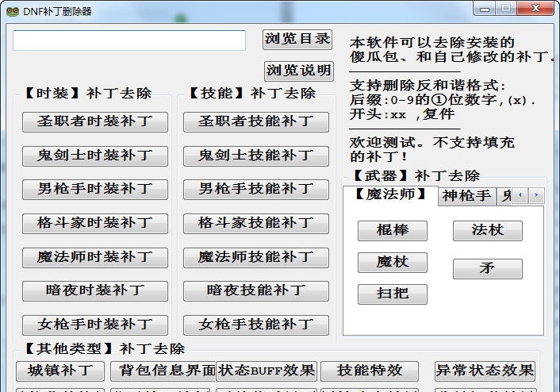Click the 技能特效 button
Screen dimensions: 560x392
[370, 371]
